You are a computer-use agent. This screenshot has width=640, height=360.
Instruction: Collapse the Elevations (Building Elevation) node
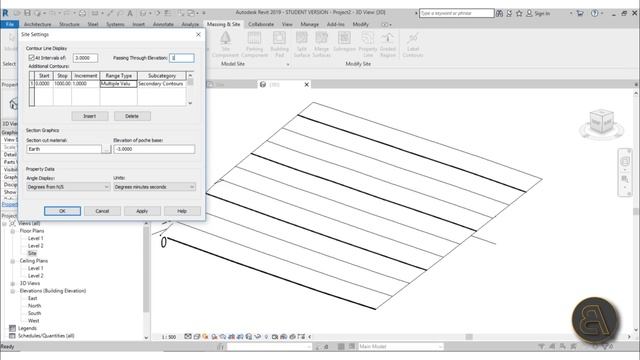coord(13,291)
